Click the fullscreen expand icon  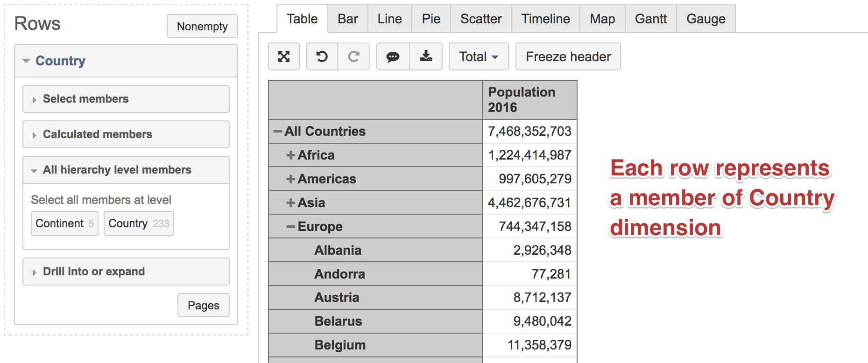tap(284, 56)
